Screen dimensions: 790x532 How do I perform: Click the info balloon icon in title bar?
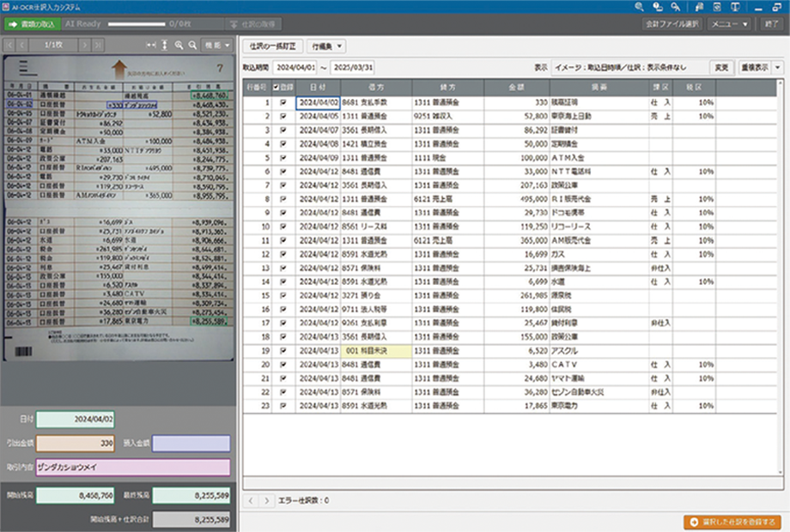(658, 7)
